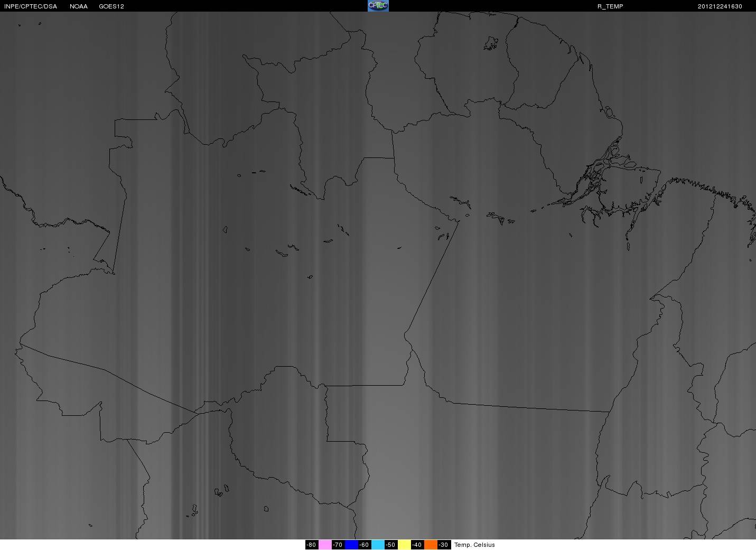This screenshot has width=756, height=550.
Task: Click the -80 legend label
Action: [312, 545]
